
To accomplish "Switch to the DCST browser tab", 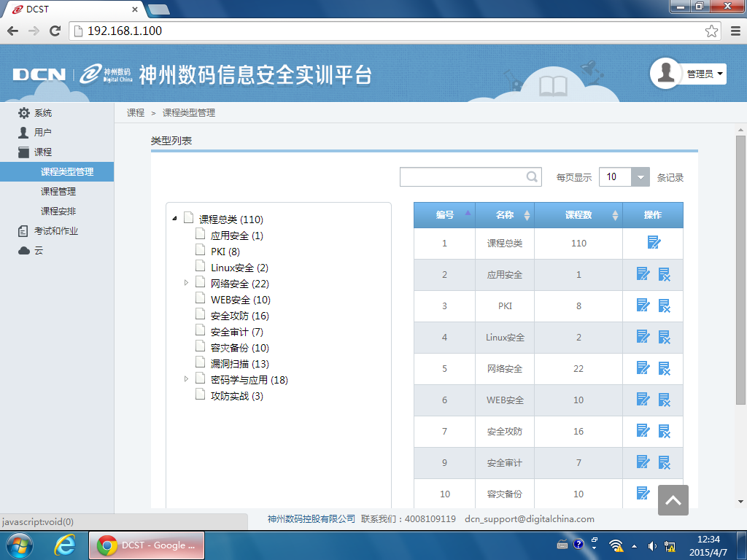I will (71, 9).
